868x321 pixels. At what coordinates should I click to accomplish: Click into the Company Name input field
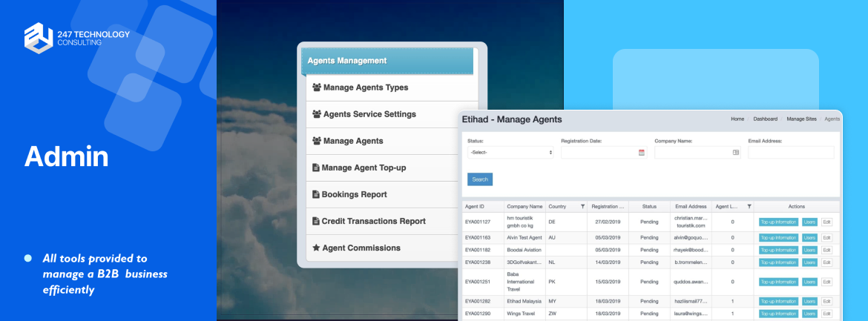[697, 152]
